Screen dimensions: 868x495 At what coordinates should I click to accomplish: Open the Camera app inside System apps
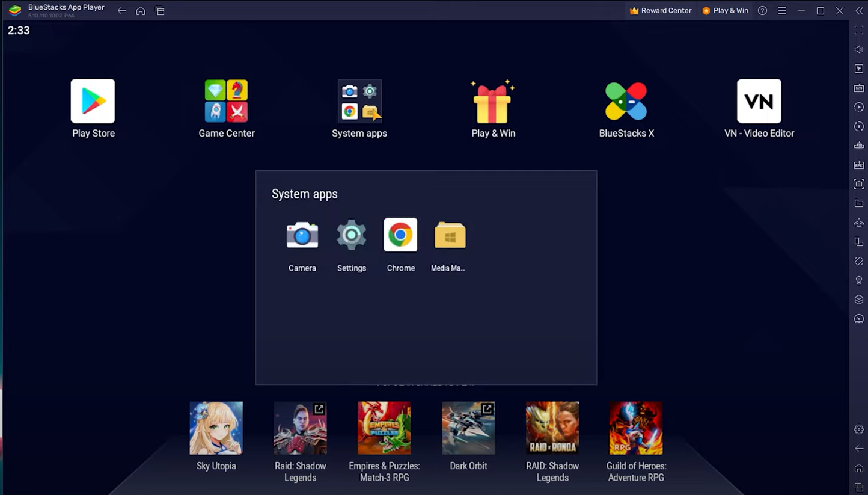tap(302, 235)
